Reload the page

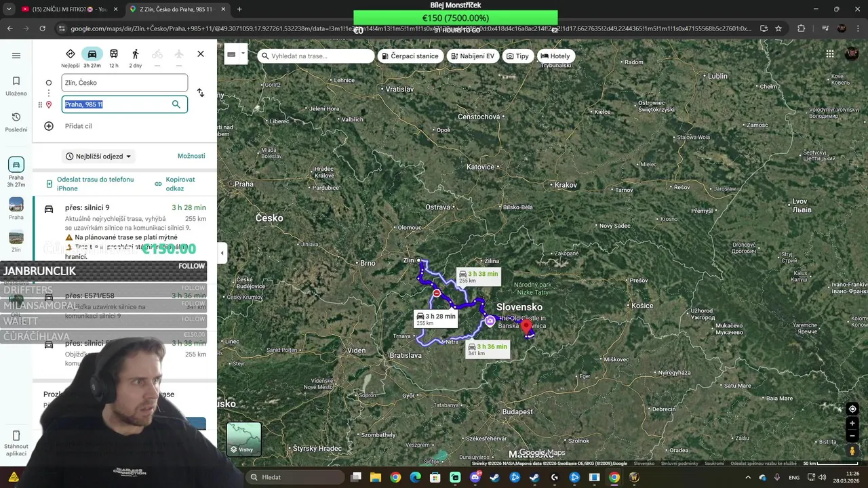coord(42,28)
